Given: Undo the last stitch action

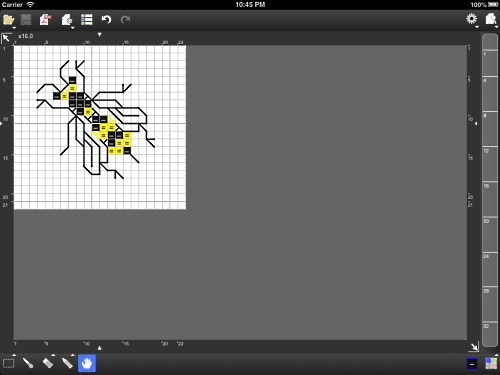Looking at the screenshot, I should tap(106, 20).
